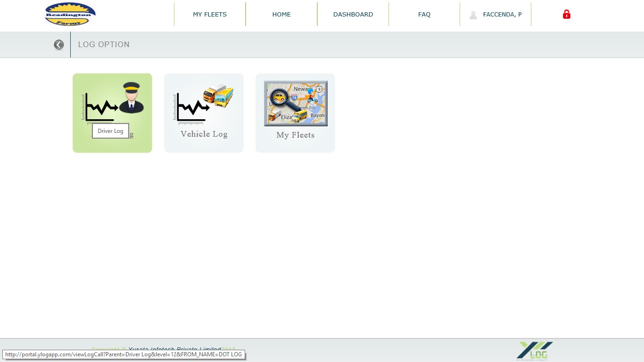The image size is (644, 362).
Task: Click the Yusata Infotech copyright text
Action: tap(163, 350)
